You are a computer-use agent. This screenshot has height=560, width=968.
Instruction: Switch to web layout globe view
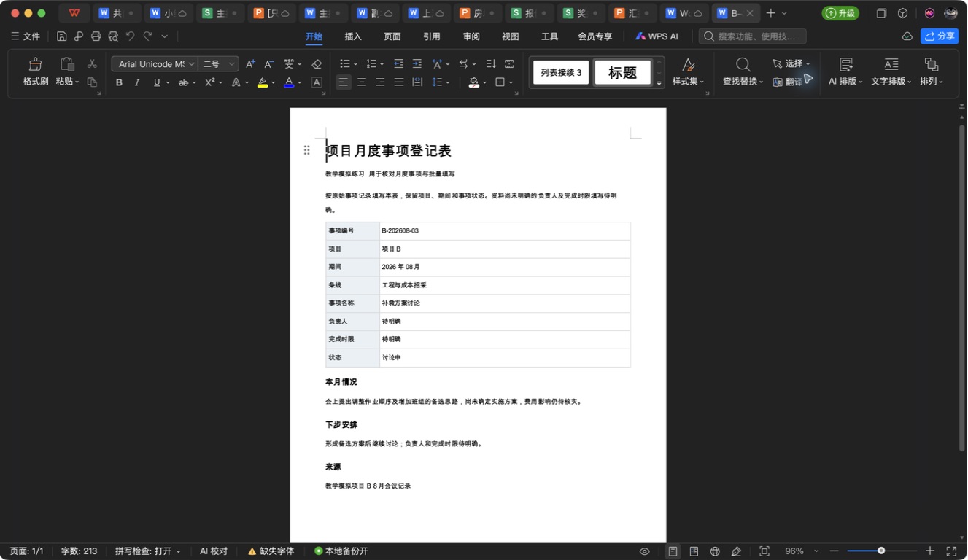click(715, 551)
